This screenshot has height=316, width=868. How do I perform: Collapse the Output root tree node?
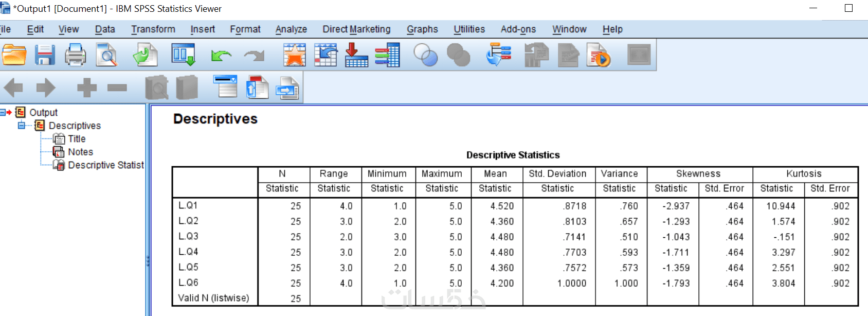3,112
